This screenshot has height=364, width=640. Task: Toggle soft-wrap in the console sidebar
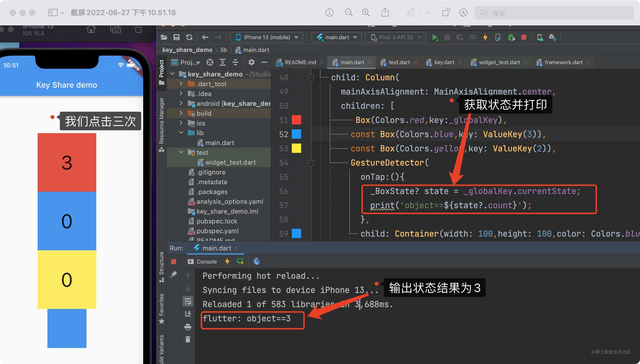point(188,302)
